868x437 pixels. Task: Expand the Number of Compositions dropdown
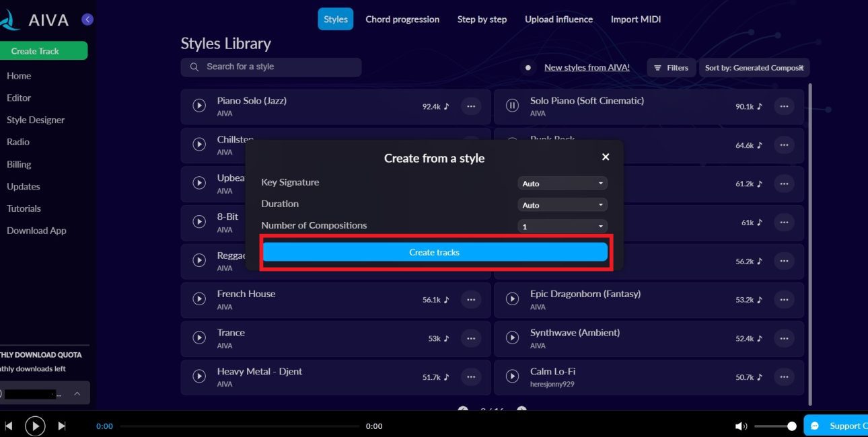click(x=563, y=227)
